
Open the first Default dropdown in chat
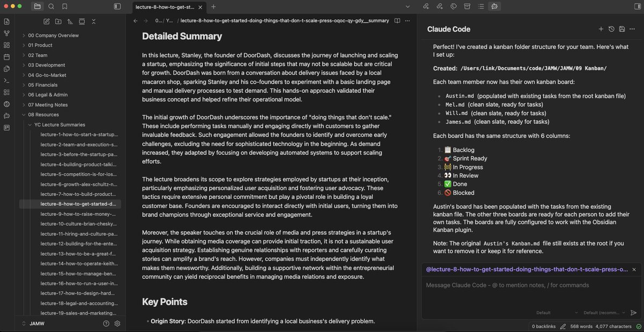(556, 313)
